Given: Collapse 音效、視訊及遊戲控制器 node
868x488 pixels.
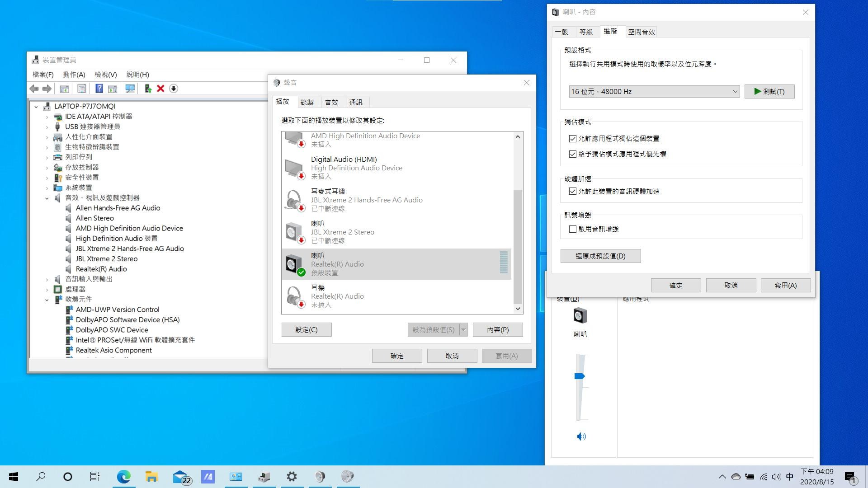Looking at the screenshot, I should (x=47, y=198).
